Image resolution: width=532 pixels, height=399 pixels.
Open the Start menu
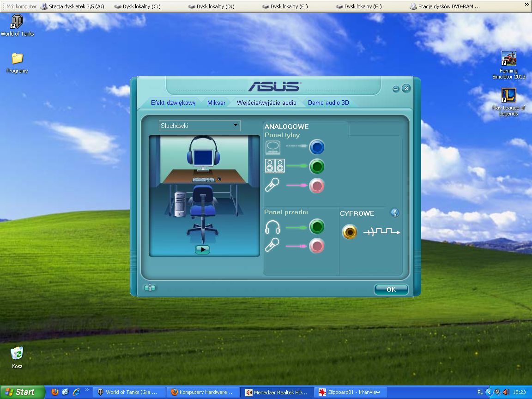(x=22, y=392)
